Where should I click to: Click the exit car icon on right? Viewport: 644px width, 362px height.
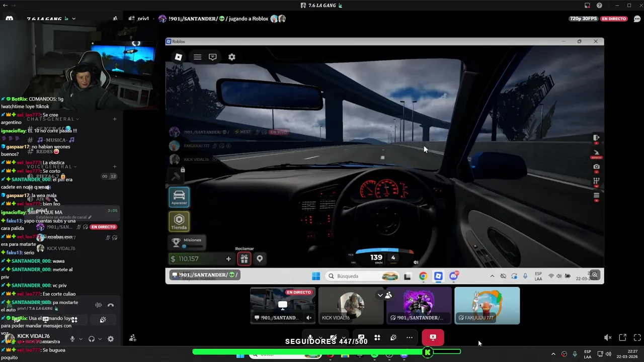tap(596, 138)
